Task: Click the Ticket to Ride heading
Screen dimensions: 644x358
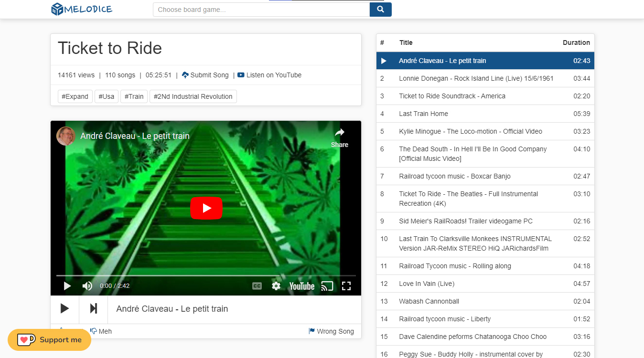Action: pos(110,48)
